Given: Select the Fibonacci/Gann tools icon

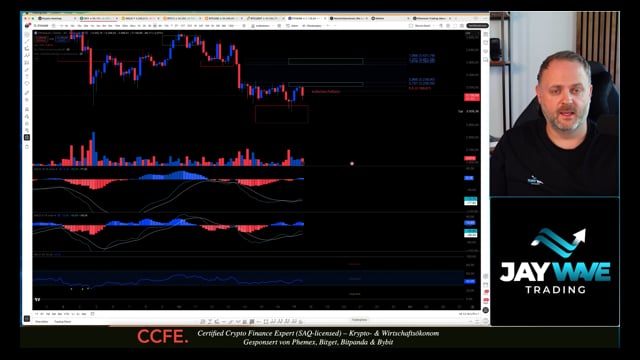Looking at the screenshot, I should coord(27,48).
